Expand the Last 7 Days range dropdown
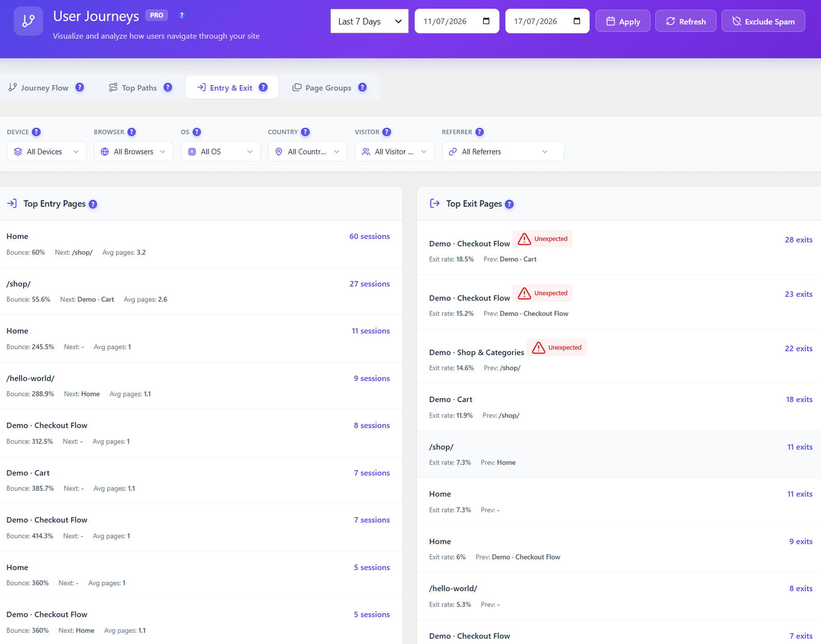 (369, 21)
